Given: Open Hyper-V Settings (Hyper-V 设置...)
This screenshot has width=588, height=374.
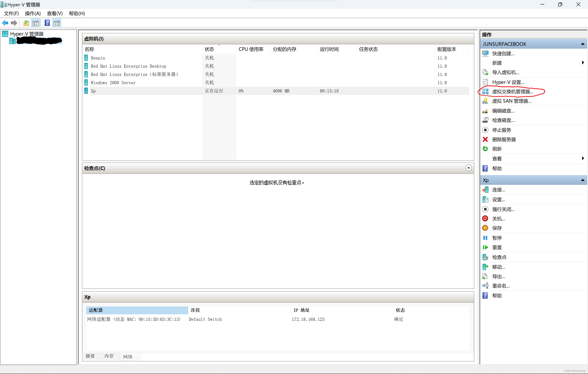Looking at the screenshot, I should 508,82.
